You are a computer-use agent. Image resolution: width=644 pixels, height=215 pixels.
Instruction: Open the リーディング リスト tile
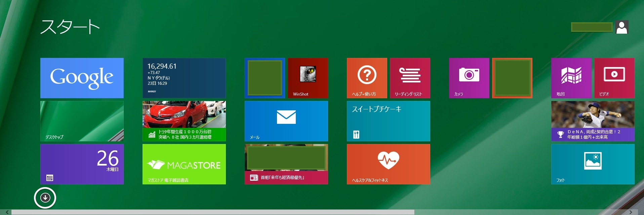click(x=410, y=78)
